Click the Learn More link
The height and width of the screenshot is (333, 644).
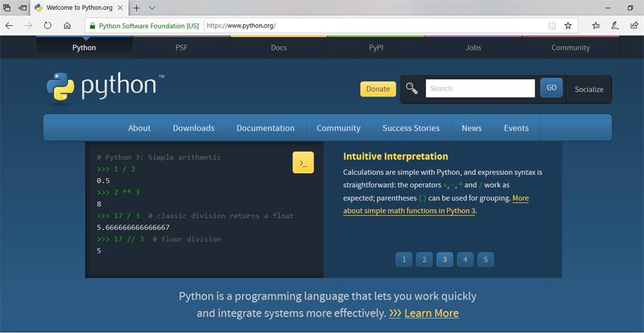click(431, 313)
